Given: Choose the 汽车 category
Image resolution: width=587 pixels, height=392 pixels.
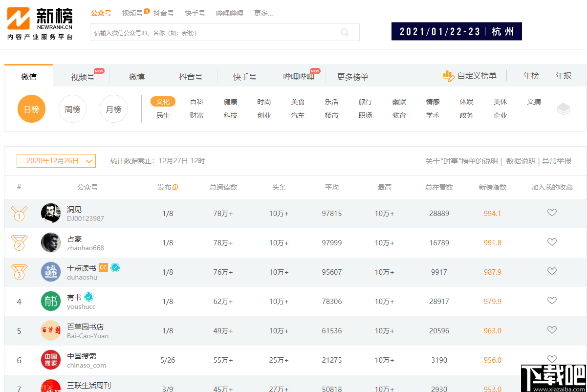Looking at the screenshot, I should (298, 115).
